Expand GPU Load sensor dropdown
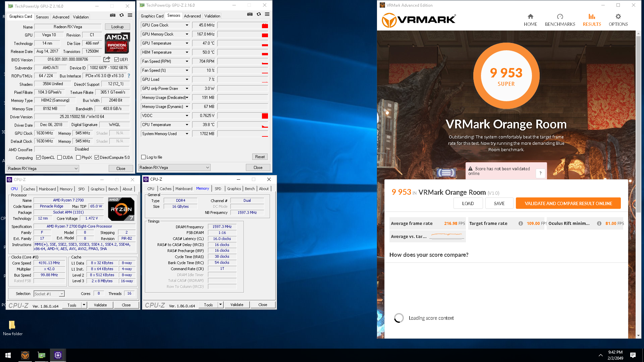 [187, 79]
